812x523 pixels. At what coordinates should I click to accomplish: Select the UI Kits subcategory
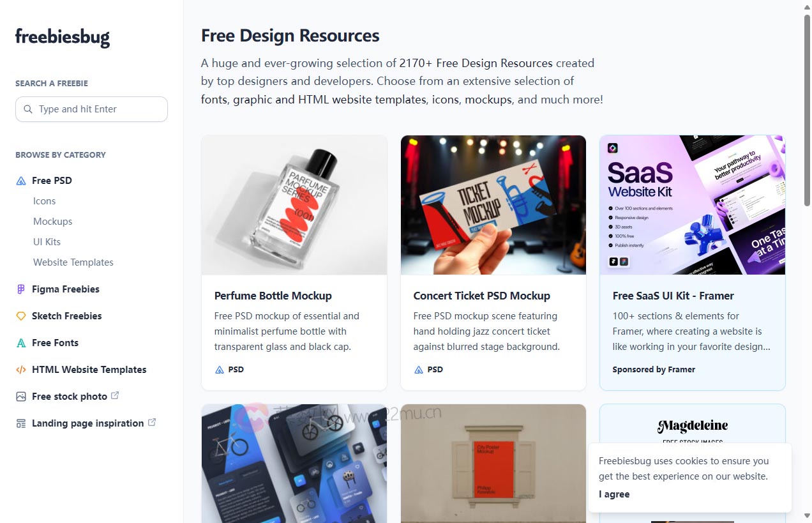(x=47, y=242)
